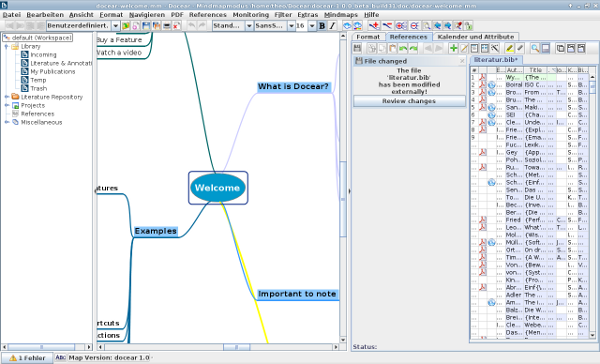Select the Welcome root node
The image size is (600, 364).
[217, 188]
